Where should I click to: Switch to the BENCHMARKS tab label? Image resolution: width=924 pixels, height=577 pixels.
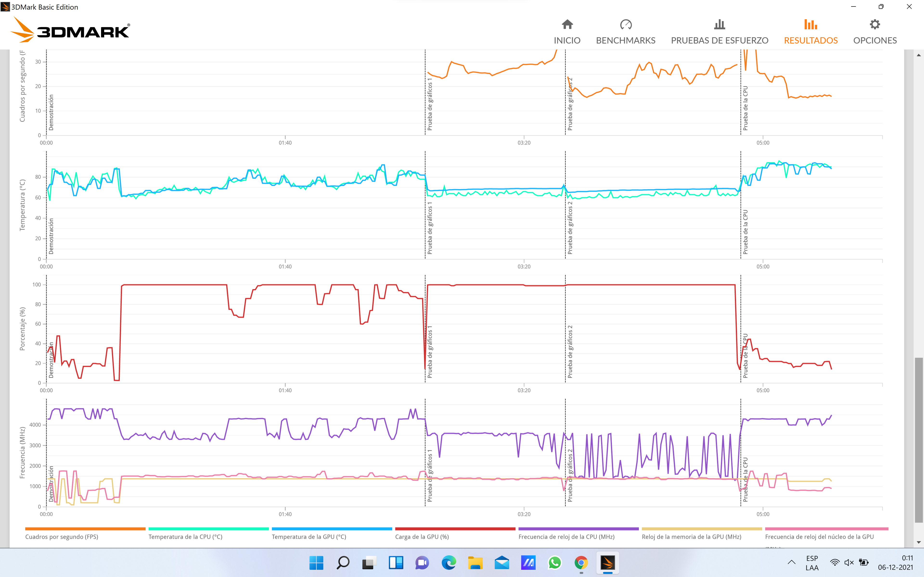point(625,40)
